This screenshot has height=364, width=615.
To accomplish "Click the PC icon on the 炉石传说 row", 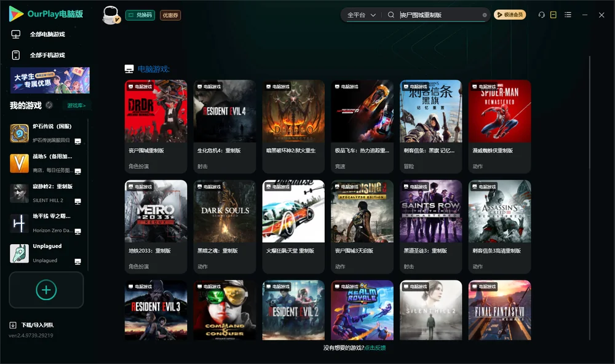I will pos(77,141).
